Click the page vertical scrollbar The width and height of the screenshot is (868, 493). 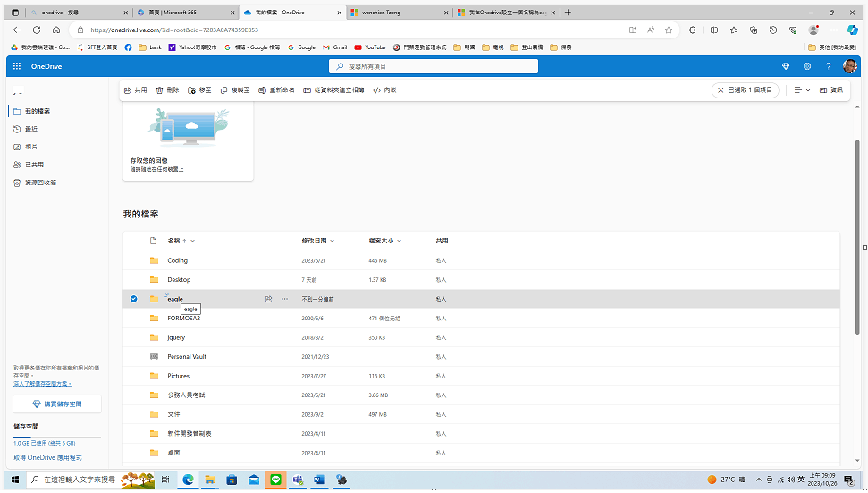click(x=857, y=235)
